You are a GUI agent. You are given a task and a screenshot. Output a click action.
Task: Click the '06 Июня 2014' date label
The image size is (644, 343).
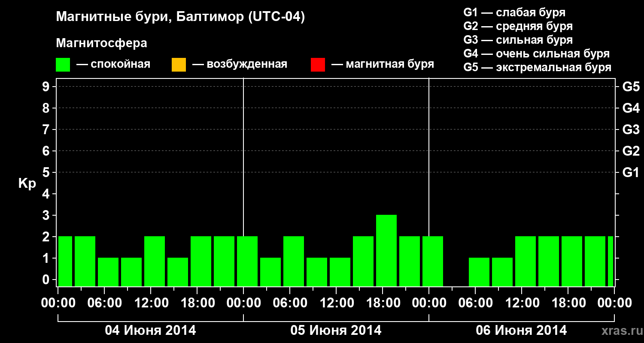tap(522, 331)
